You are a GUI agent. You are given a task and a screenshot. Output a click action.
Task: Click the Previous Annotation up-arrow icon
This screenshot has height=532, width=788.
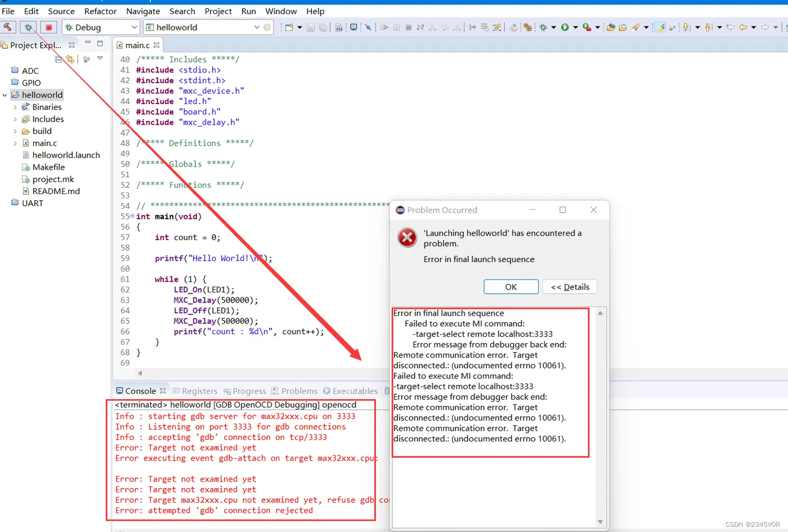pos(708,27)
